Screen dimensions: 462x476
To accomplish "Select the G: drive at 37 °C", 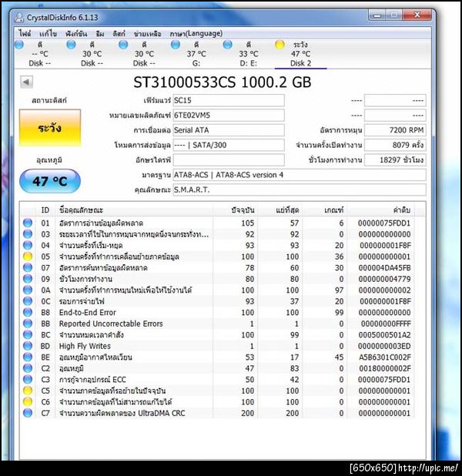I will click(x=196, y=54).
